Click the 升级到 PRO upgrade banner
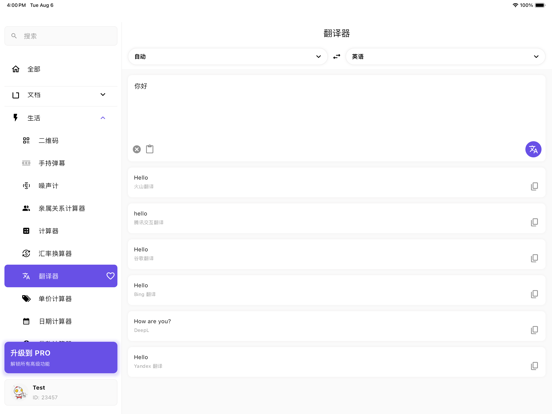This screenshot has width=552, height=414. [x=61, y=357]
